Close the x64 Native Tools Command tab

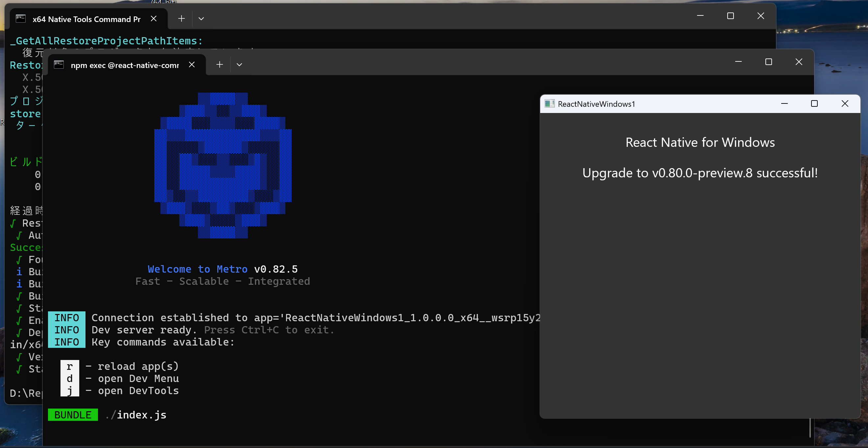coord(154,19)
